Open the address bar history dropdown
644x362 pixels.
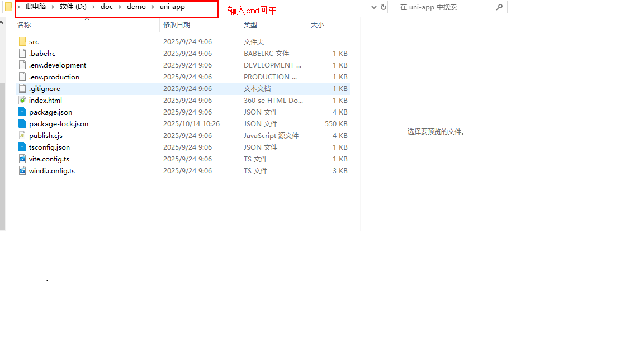[x=374, y=7]
